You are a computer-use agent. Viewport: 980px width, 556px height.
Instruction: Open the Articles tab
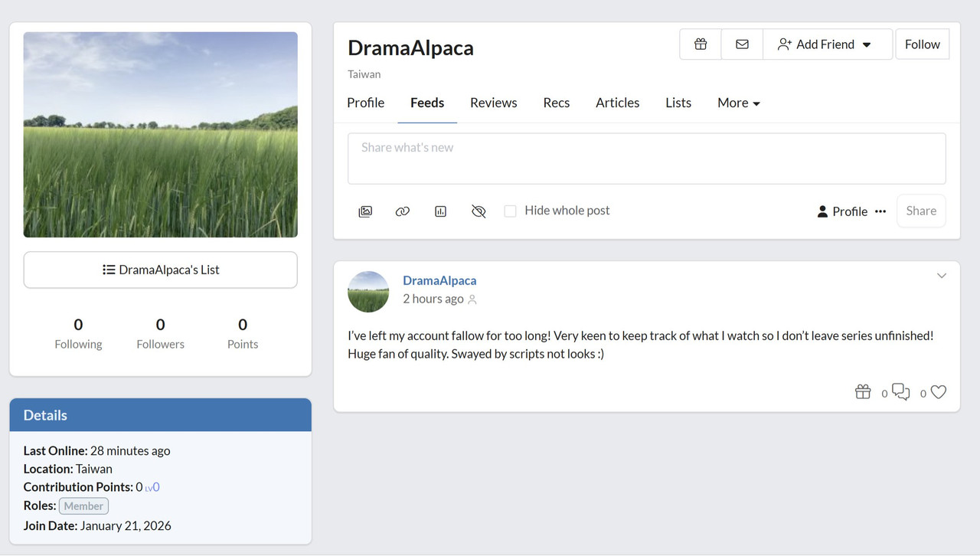618,103
